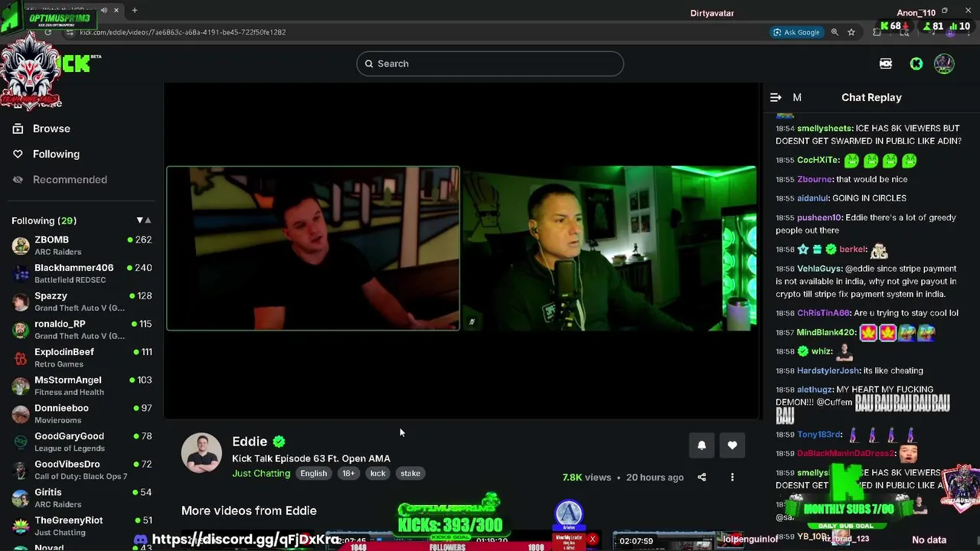Open ExplodinBeef channel entry
The height and width of the screenshot is (551, 980).
point(81,357)
